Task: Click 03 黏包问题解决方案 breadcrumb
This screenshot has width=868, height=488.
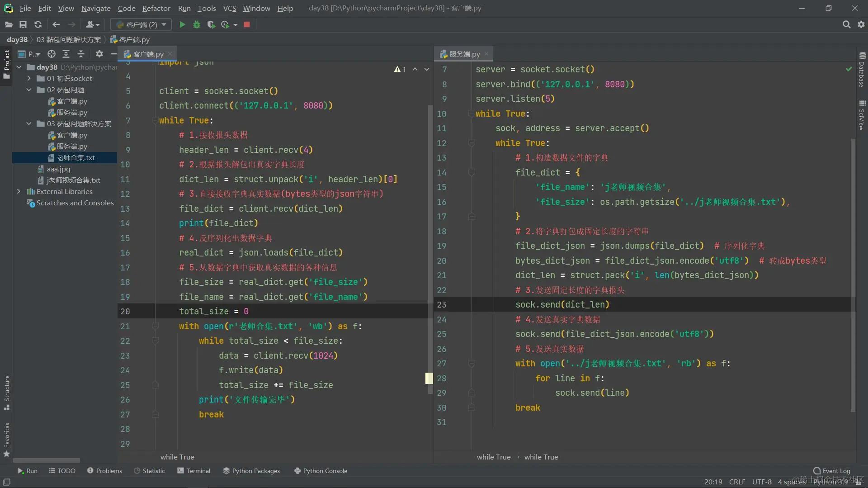Action: pos(69,39)
